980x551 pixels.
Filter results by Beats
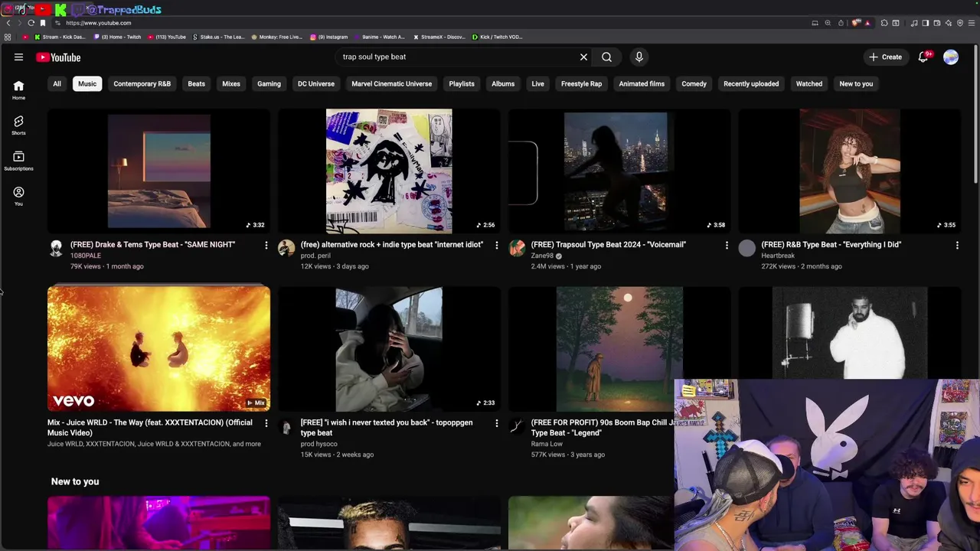(197, 83)
